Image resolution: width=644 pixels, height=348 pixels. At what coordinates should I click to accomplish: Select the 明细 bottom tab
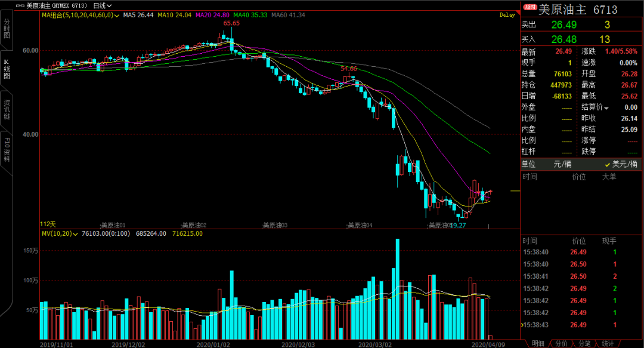(x=538, y=343)
